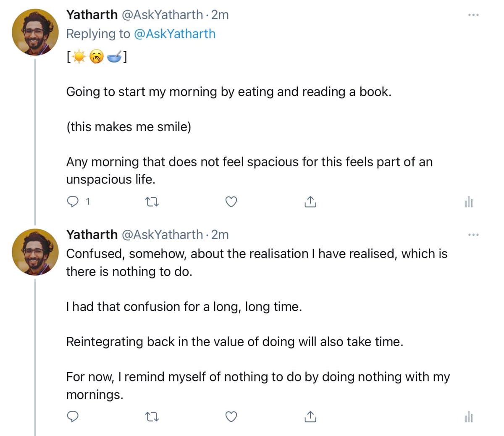Retweet the morning reading tweet

tap(152, 202)
